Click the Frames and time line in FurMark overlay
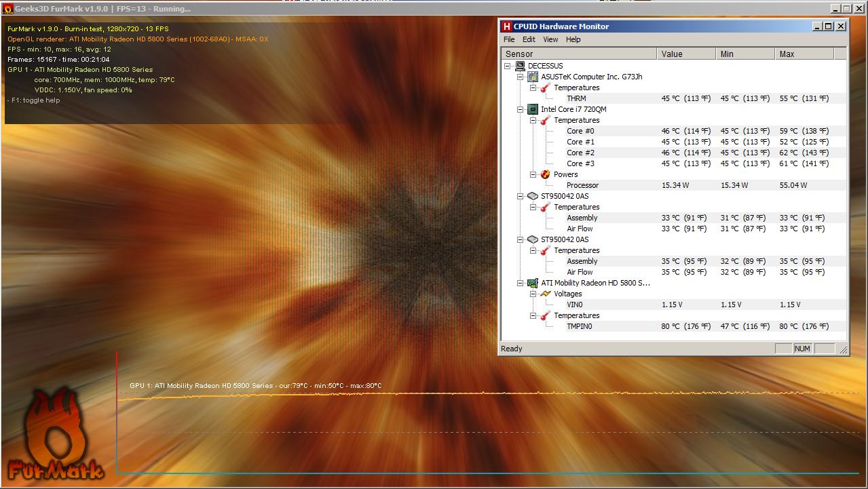The image size is (868, 489). click(58, 60)
